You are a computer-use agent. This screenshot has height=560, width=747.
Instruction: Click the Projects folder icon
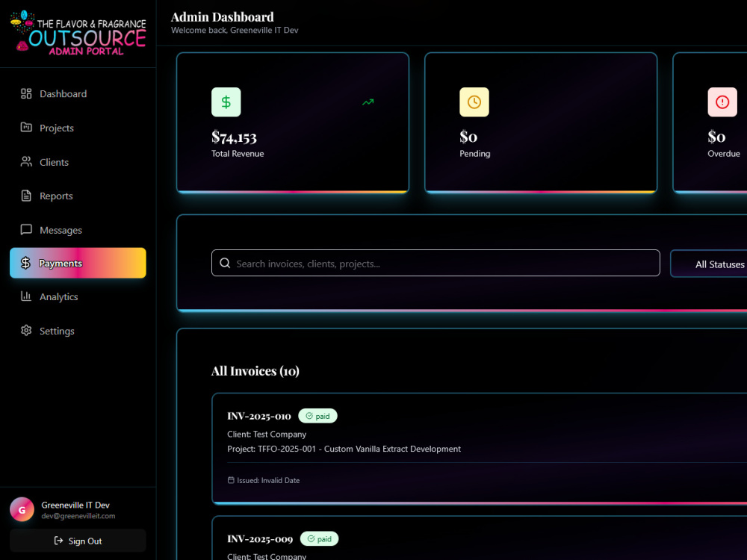26,127
